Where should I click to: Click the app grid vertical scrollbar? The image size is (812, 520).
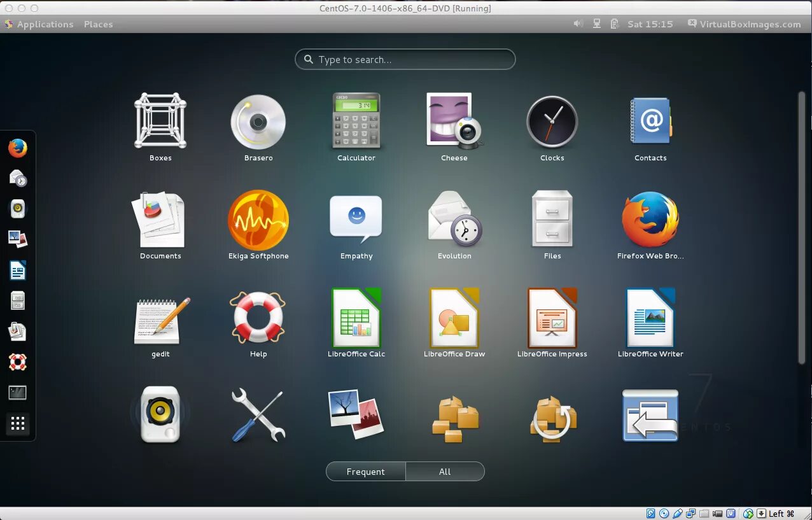tap(802, 227)
